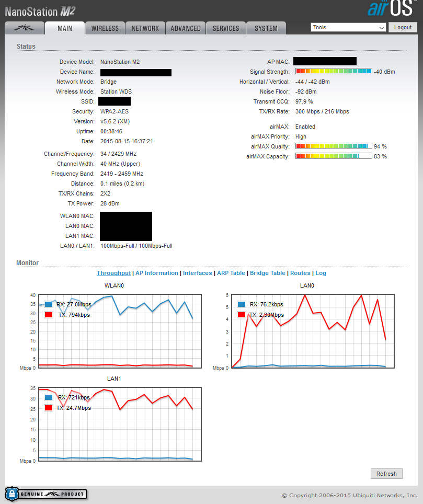This screenshot has width=423, height=504.
Task: Go to the Advanced tab
Action: [186, 28]
